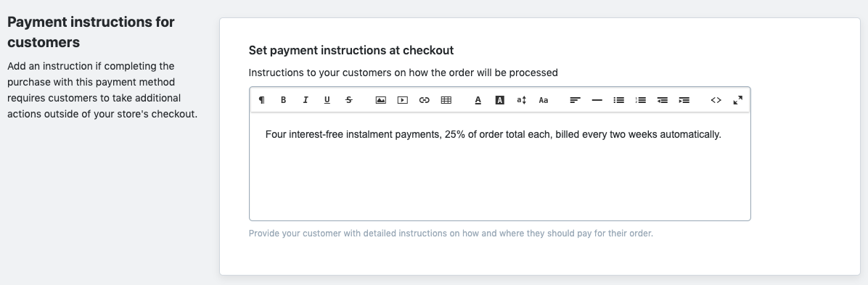Create a bulleted list
The width and height of the screenshot is (868, 285).
(619, 100)
